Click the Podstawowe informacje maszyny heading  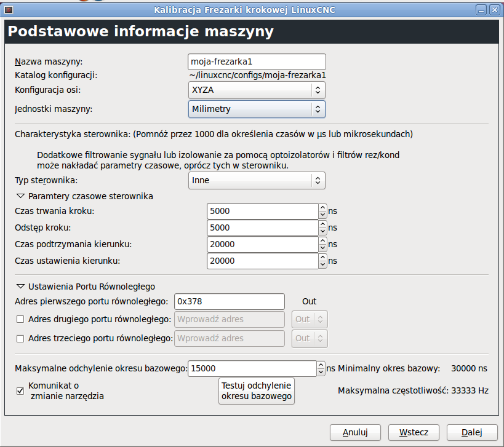pyautogui.click(x=141, y=31)
